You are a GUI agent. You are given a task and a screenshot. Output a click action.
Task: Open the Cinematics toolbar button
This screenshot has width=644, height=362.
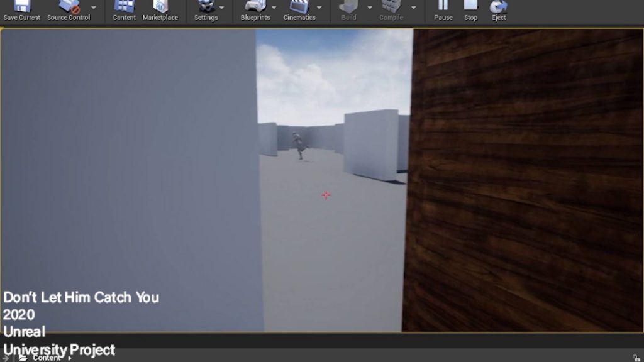click(299, 11)
